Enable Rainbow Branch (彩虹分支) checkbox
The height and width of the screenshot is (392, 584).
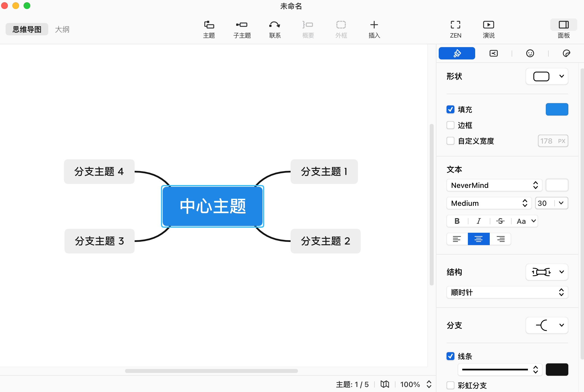(450, 385)
